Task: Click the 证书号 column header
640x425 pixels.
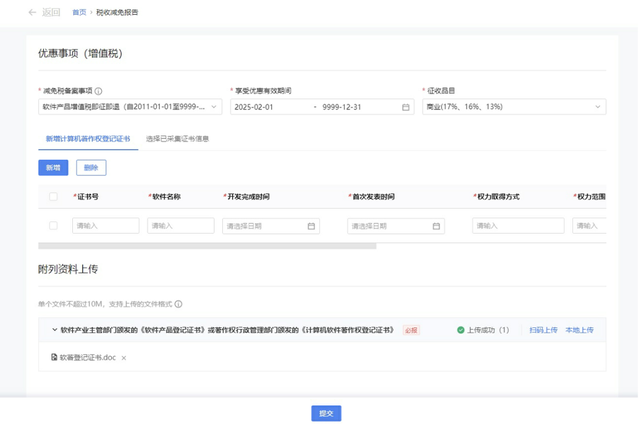Action: point(88,196)
